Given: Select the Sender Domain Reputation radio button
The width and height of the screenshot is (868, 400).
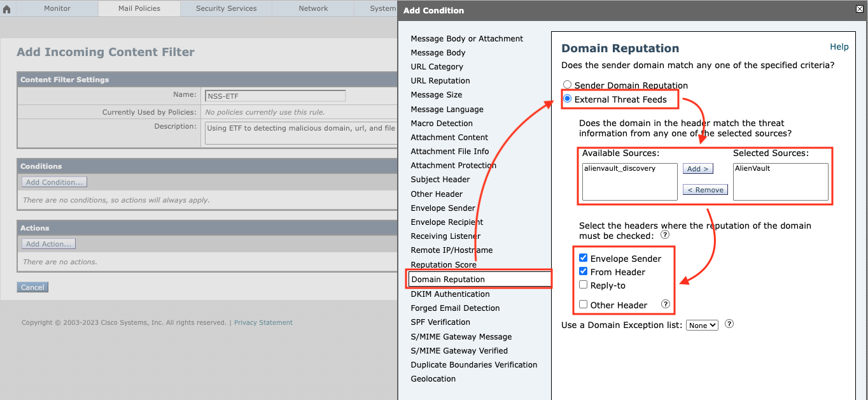Looking at the screenshot, I should click(567, 84).
